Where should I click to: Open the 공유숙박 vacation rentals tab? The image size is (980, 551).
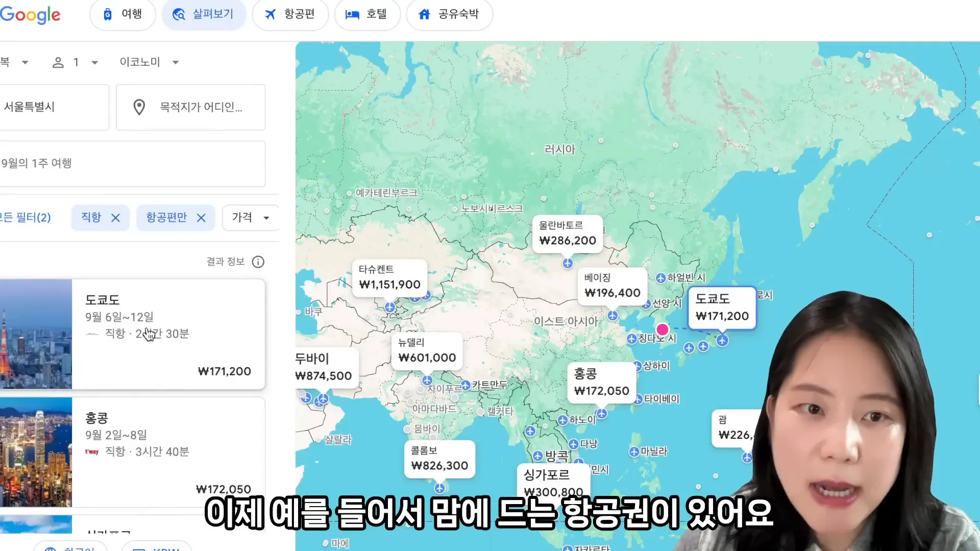coord(449,14)
